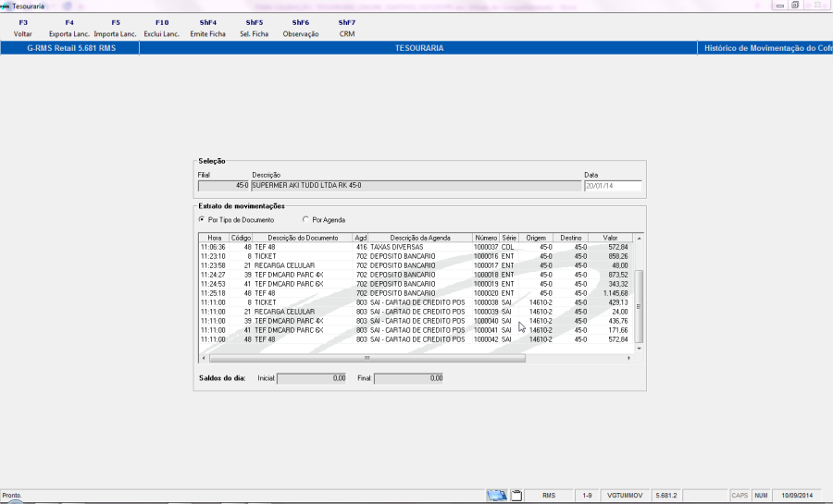The width and height of the screenshot is (833, 504).
Task: Click the status bar clipboard icon
Action: click(x=516, y=496)
